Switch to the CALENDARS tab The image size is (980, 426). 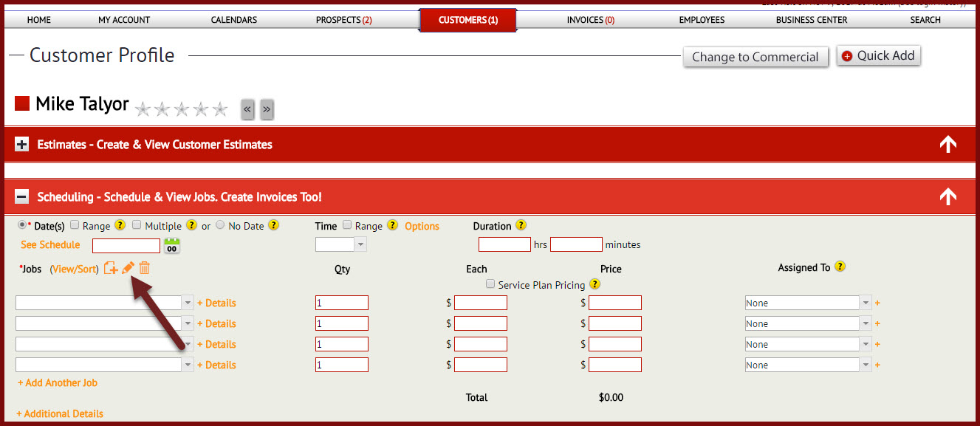coord(234,20)
